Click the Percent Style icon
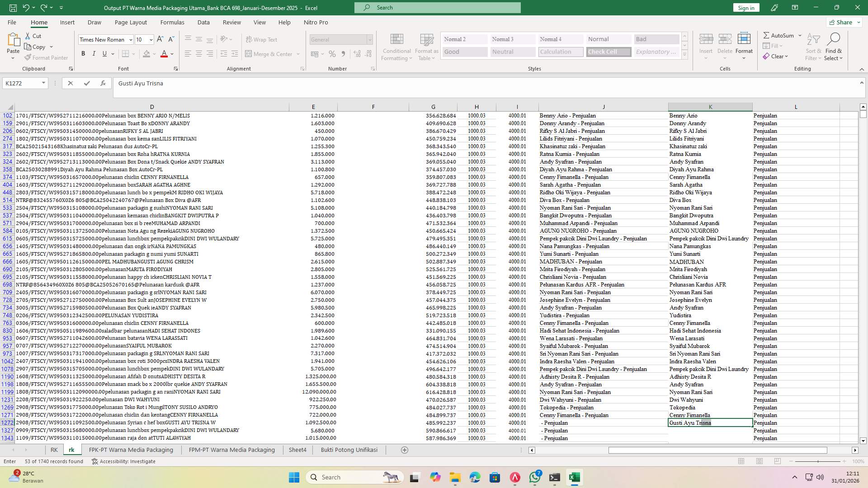This screenshot has width=868, height=488. [332, 54]
